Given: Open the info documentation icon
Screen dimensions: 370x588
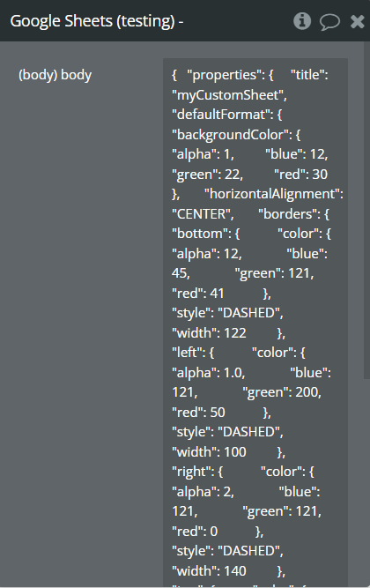Looking at the screenshot, I should click(x=302, y=21).
